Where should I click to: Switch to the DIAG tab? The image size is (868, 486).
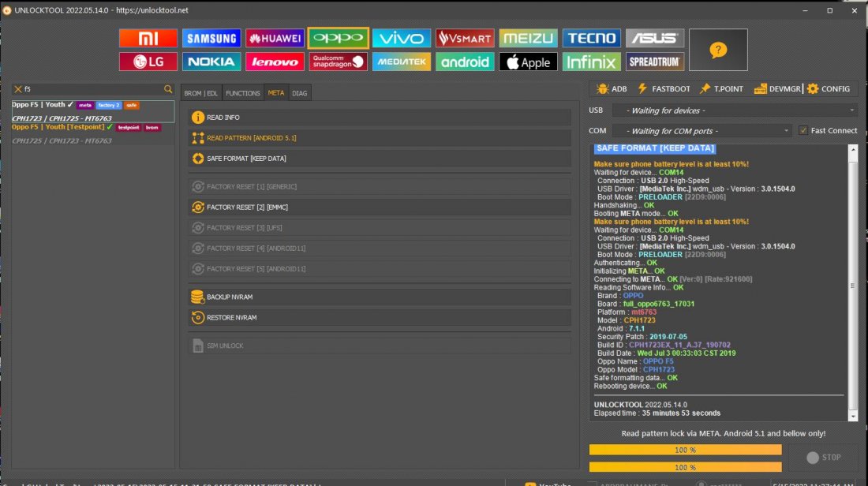point(300,93)
